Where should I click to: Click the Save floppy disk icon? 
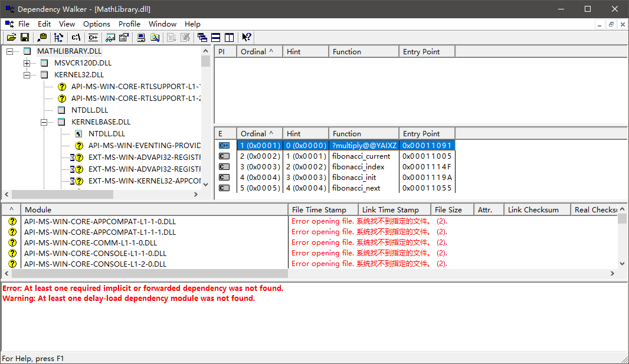pos(25,37)
